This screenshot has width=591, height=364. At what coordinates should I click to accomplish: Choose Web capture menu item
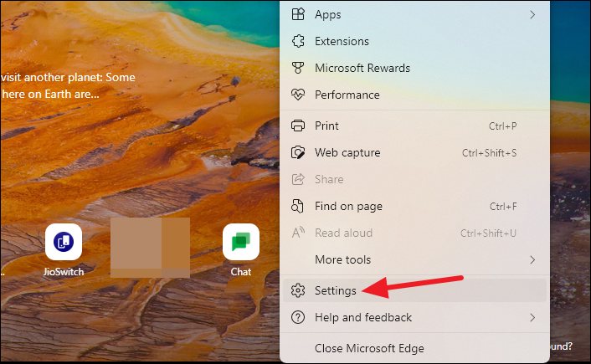(414, 152)
